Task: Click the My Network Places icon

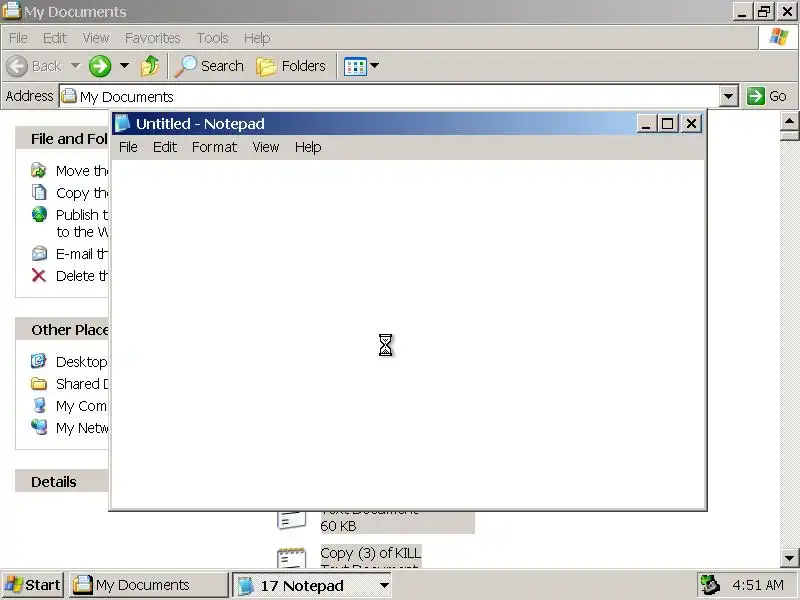Action: pos(39,428)
